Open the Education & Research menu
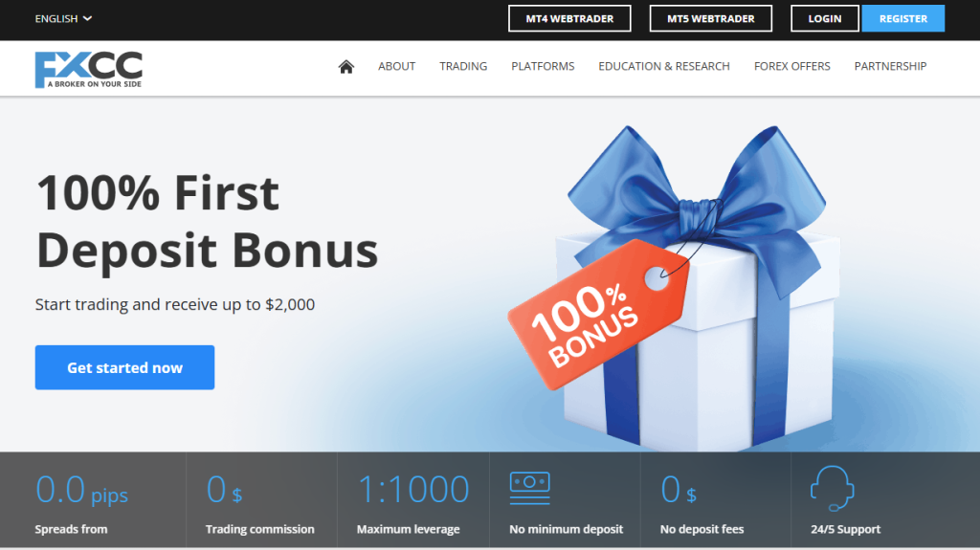 click(x=664, y=66)
